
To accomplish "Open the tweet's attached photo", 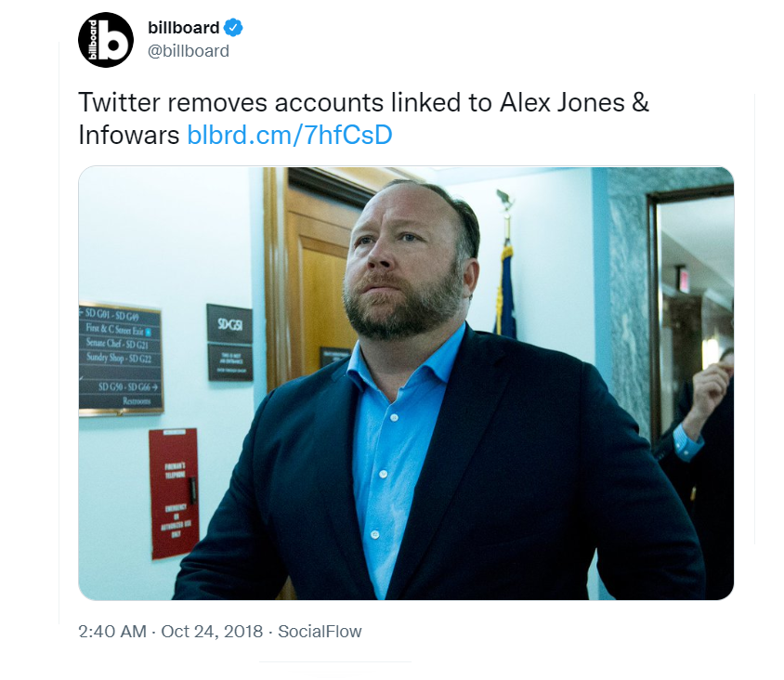I will pos(406,383).
